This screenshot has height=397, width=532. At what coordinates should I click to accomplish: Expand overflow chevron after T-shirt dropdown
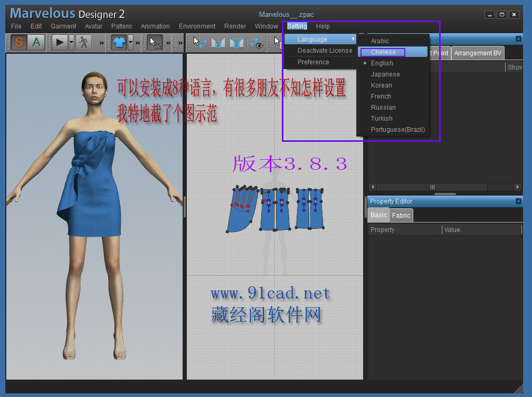point(137,43)
